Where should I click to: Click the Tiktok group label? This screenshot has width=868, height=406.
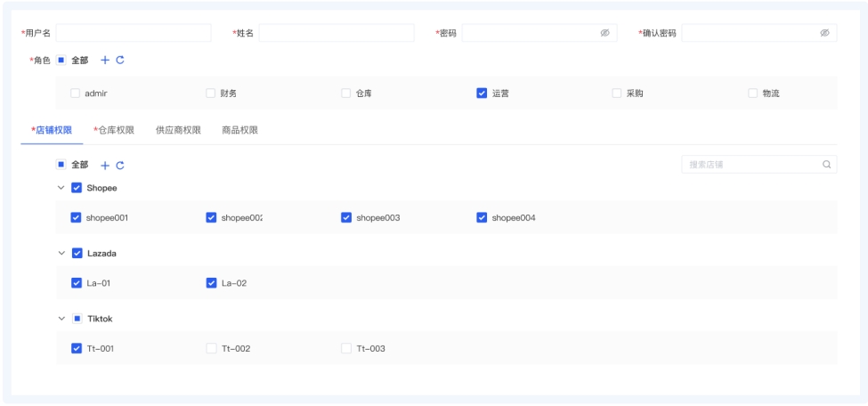(x=101, y=319)
